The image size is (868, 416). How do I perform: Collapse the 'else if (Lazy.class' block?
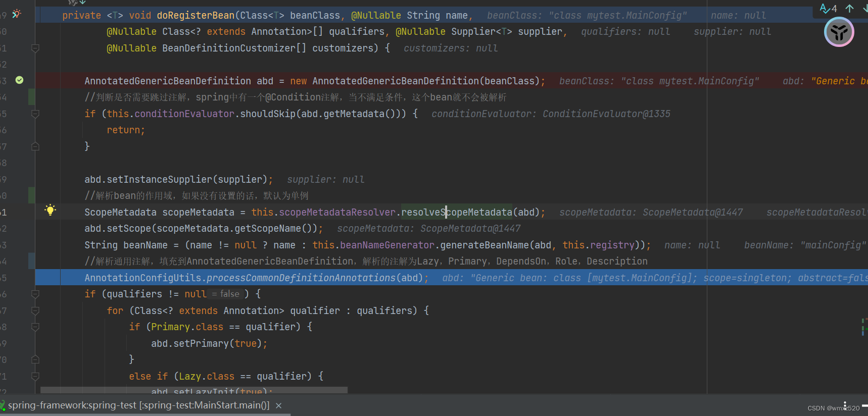point(35,376)
